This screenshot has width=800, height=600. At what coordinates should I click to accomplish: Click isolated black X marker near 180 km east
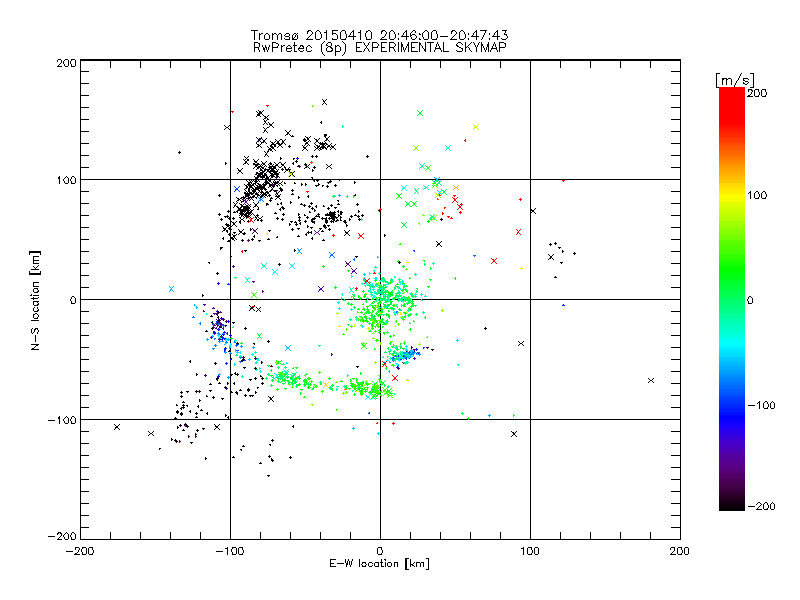coord(651,381)
